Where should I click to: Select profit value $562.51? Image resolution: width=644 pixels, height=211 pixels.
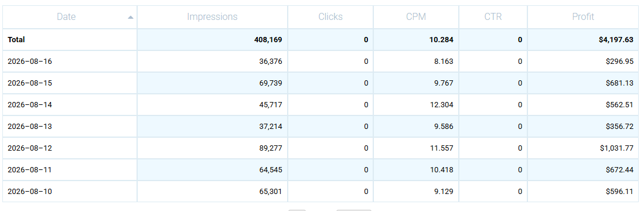[619, 105]
